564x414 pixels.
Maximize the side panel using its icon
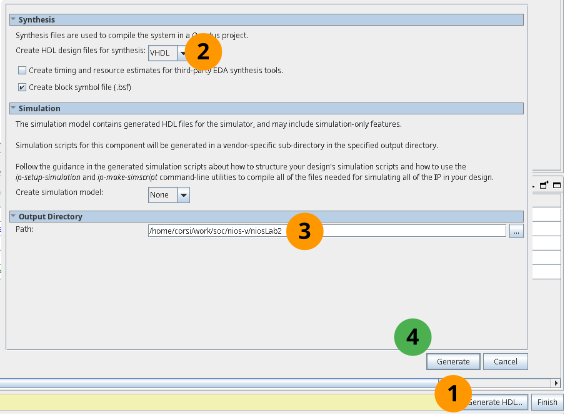[557, 185]
